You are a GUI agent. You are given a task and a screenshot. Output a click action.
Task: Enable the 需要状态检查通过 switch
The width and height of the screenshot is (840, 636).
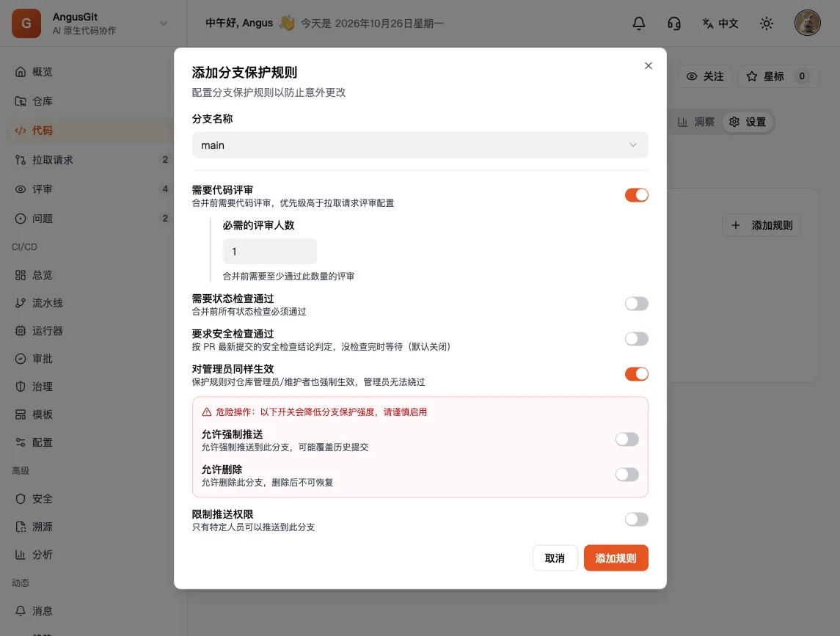(x=637, y=304)
